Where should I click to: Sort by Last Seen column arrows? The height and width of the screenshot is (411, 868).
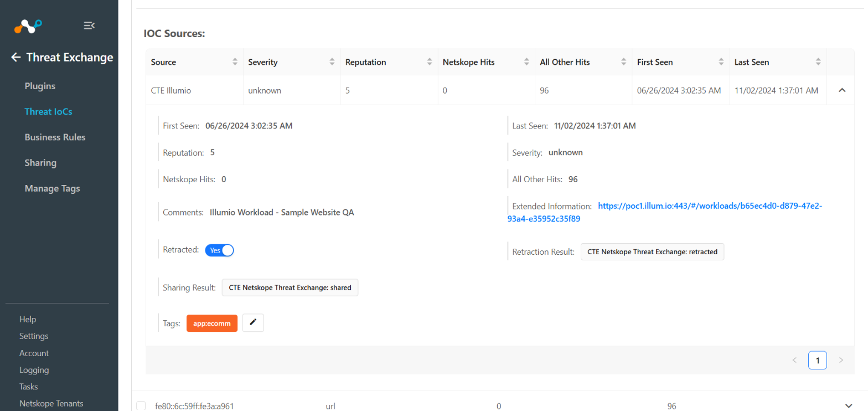click(x=818, y=62)
